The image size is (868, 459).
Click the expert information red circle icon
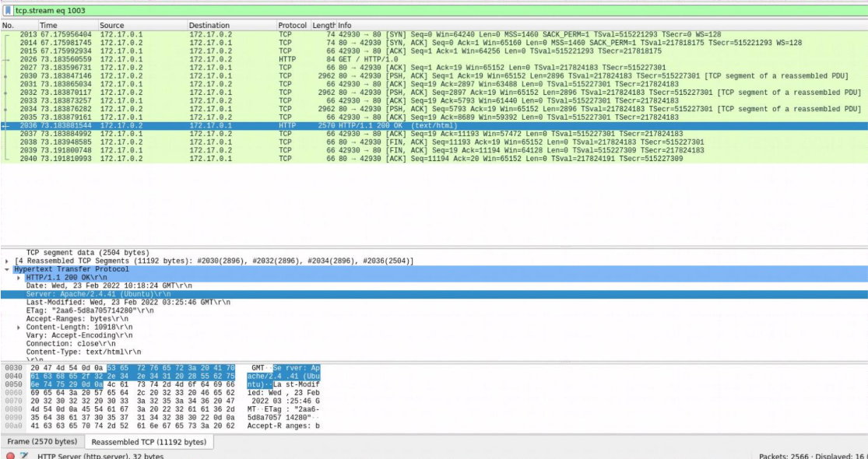[9, 455]
